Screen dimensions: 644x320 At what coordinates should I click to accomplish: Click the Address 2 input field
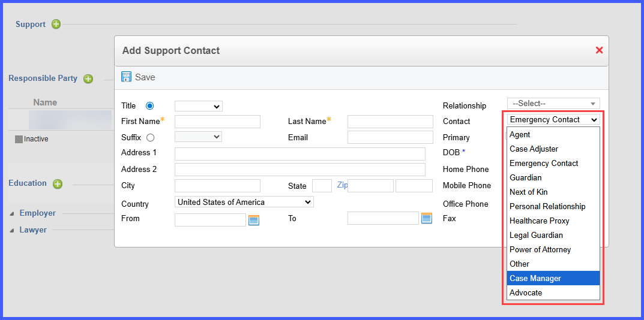pyautogui.click(x=300, y=170)
